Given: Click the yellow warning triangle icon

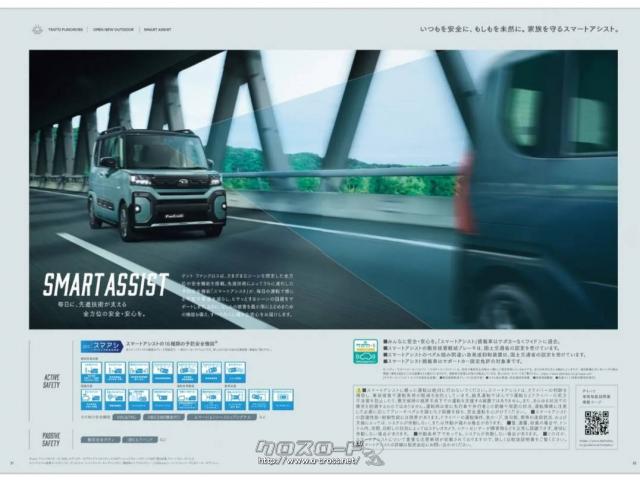Looking at the screenshot, I should [x=357, y=390].
